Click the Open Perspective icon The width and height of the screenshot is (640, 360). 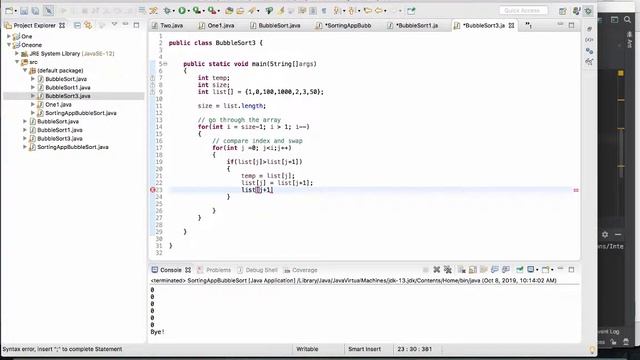click(562, 11)
